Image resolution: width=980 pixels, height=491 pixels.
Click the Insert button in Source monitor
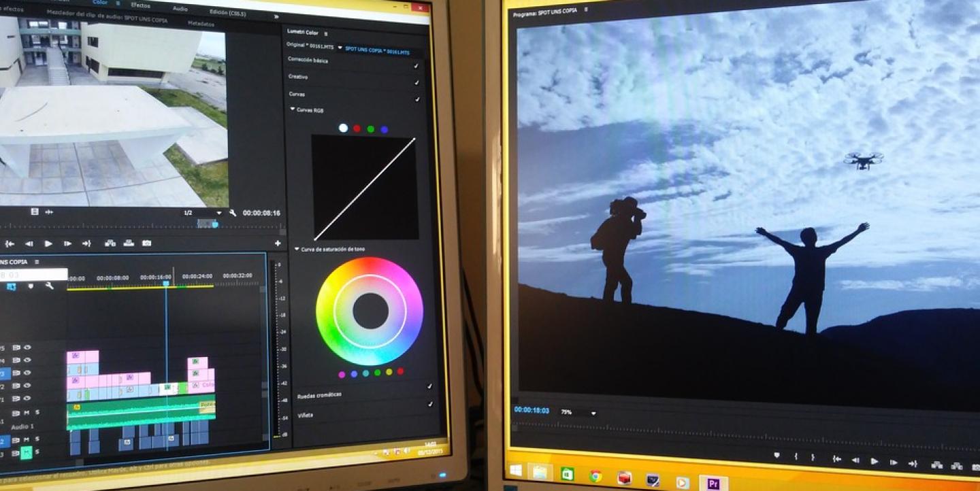click(x=110, y=243)
